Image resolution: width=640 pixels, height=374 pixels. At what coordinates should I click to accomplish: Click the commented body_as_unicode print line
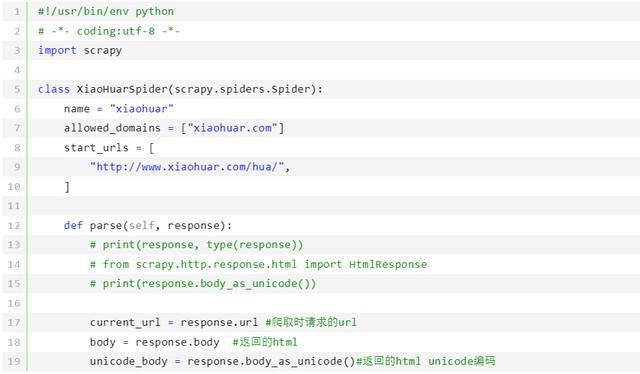(203, 284)
